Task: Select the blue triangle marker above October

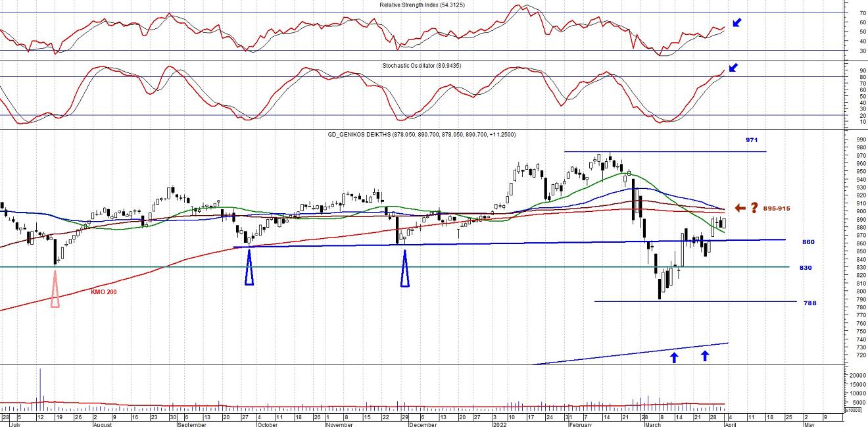Action: tap(249, 270)
